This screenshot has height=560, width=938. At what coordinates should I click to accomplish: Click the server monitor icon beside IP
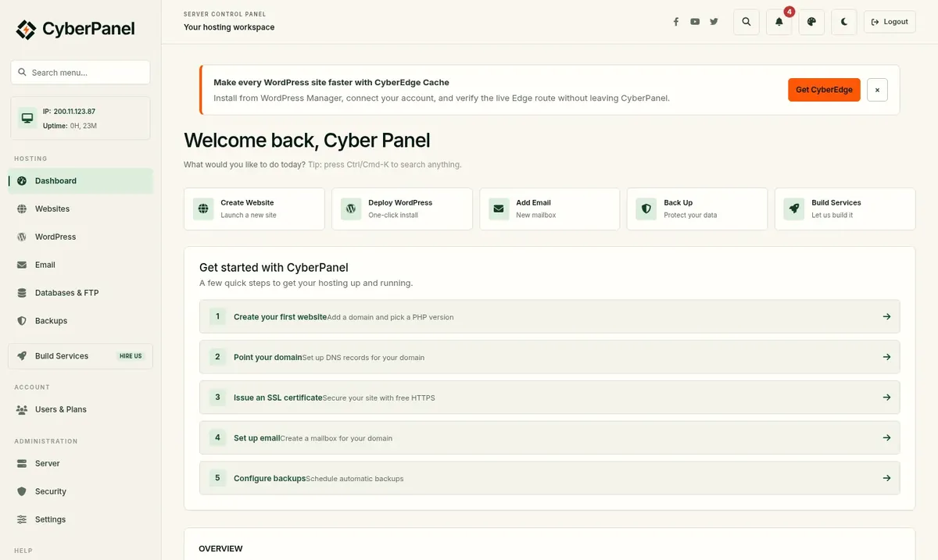tap(27, 118)
